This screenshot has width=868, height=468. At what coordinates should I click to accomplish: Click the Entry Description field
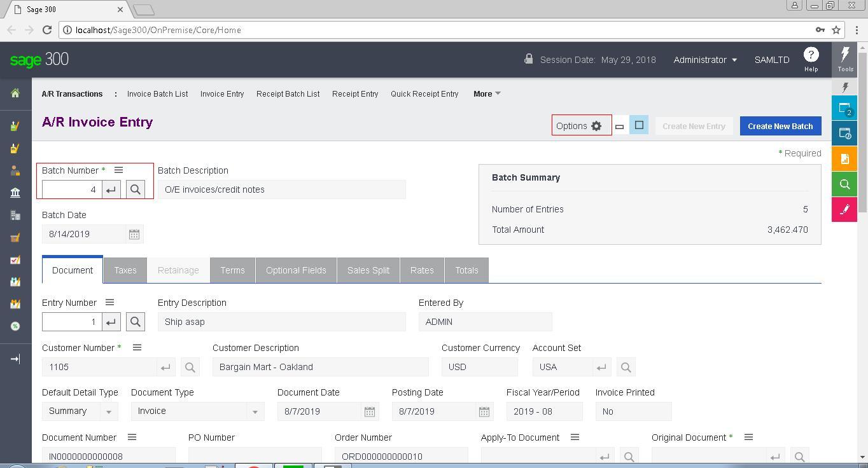pos(282,322)
